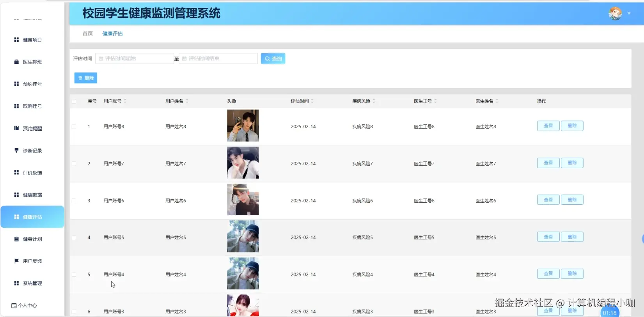This screenshot has width=644, height=317.
Task: Click the trash icon on batch 删除 button
Action: coord(80,78)
